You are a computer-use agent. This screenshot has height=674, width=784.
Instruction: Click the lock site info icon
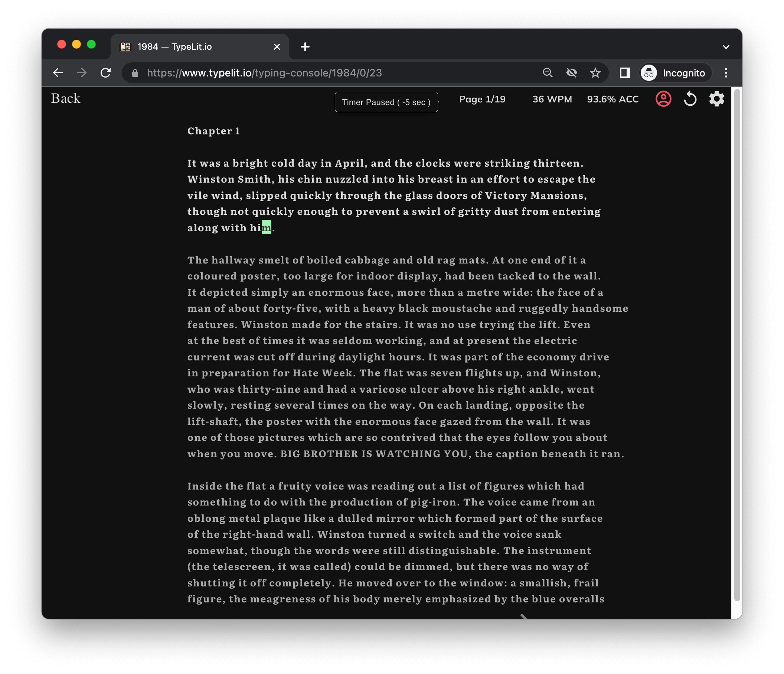tap(135, 73)
